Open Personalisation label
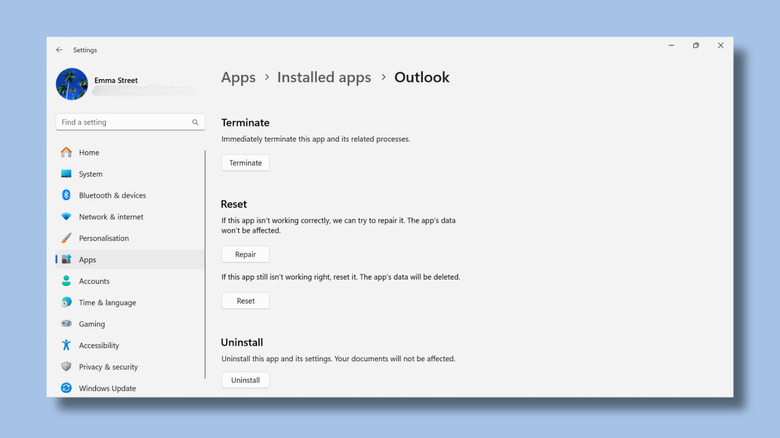 pos(103,238)
